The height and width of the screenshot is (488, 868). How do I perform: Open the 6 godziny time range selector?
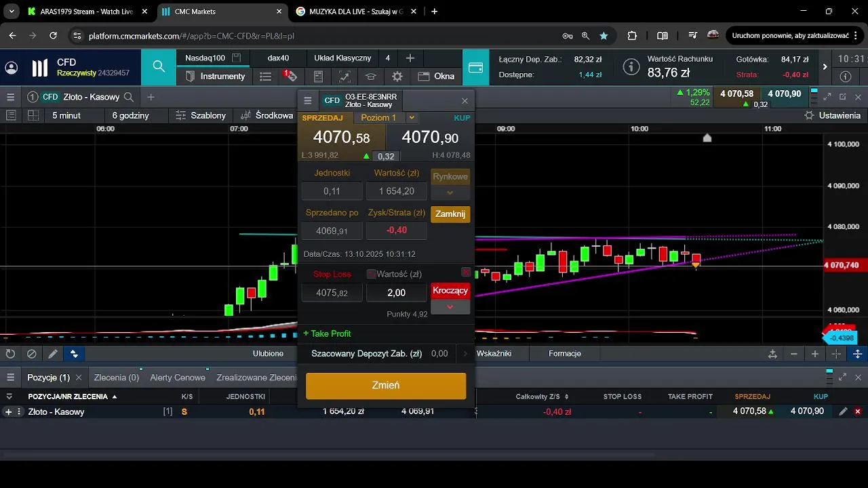point(130,115)
